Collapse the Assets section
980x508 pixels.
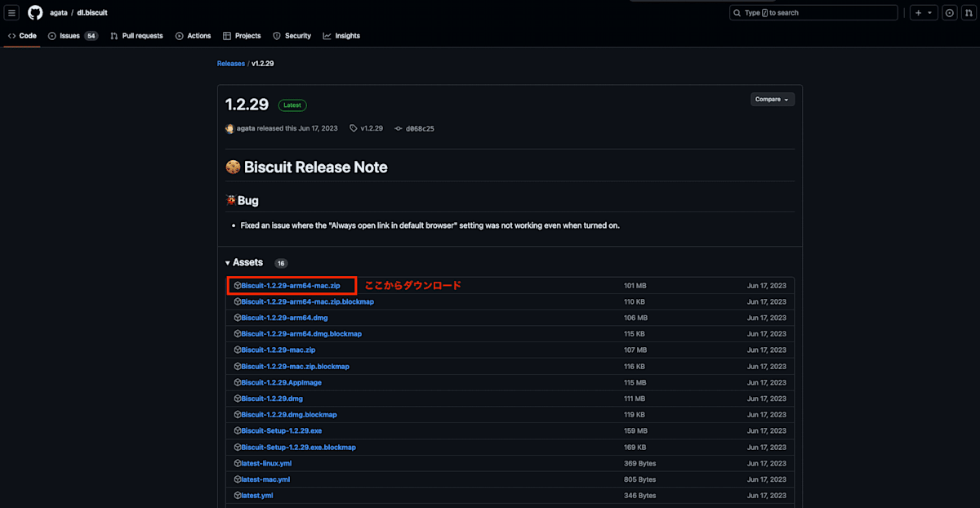coord(244,262)
